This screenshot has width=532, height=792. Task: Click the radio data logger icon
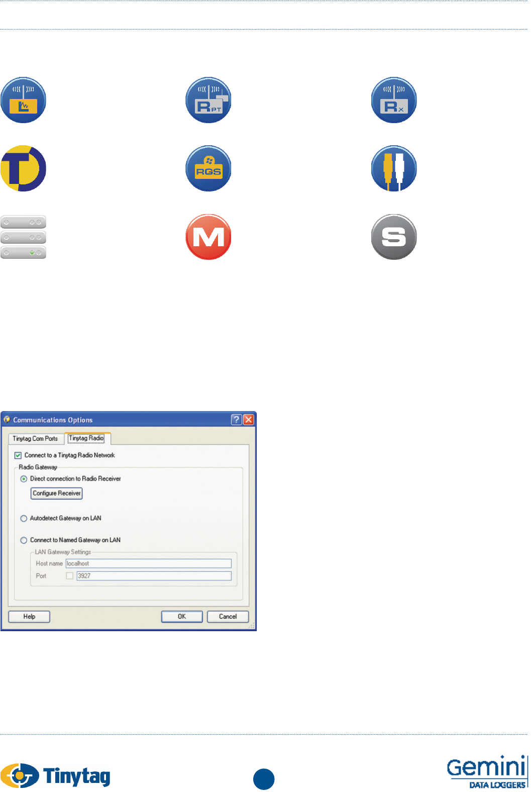[x=23, y=100]
